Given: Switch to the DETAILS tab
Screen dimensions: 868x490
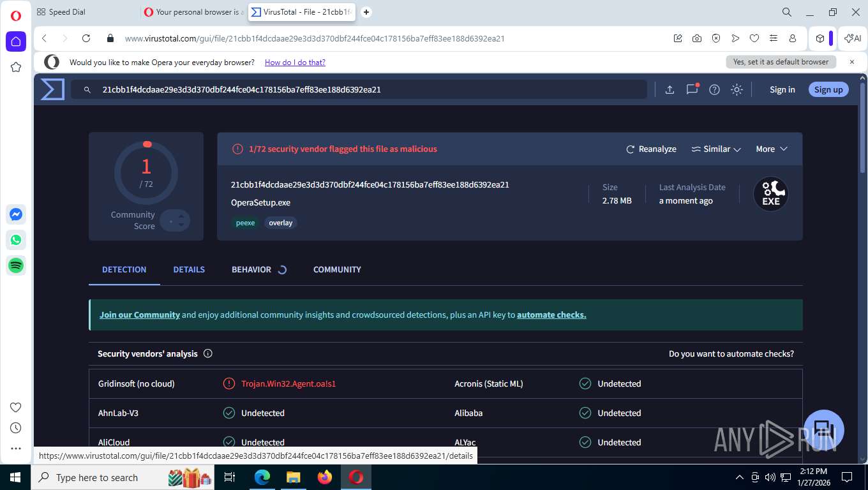Looking at the screenshot, I should point(189,269).
